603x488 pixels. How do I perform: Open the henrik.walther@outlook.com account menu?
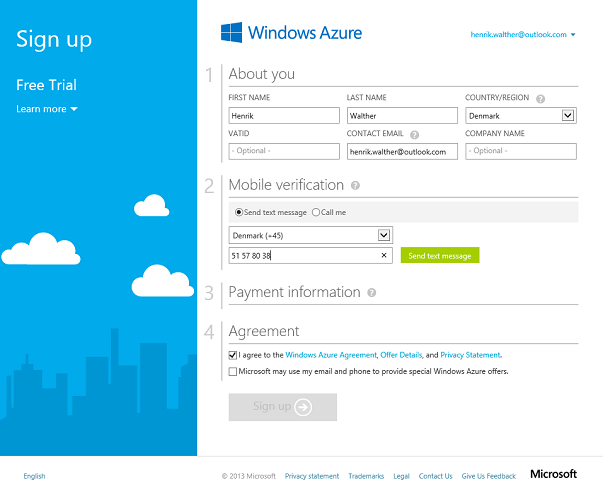523,35
